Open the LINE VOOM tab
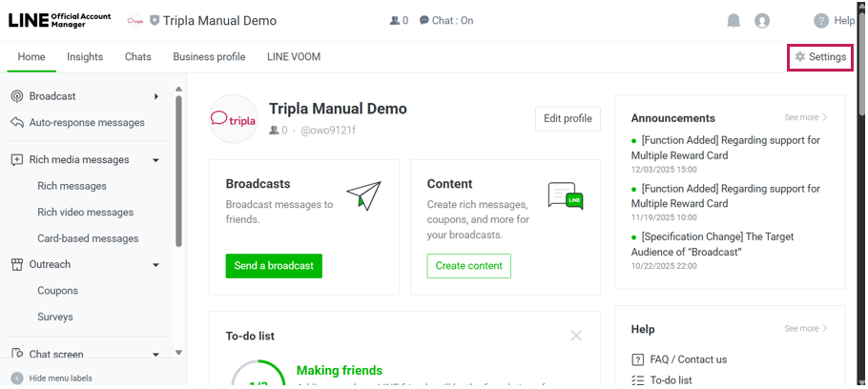868x389 pixels. [x=294, y=57]
